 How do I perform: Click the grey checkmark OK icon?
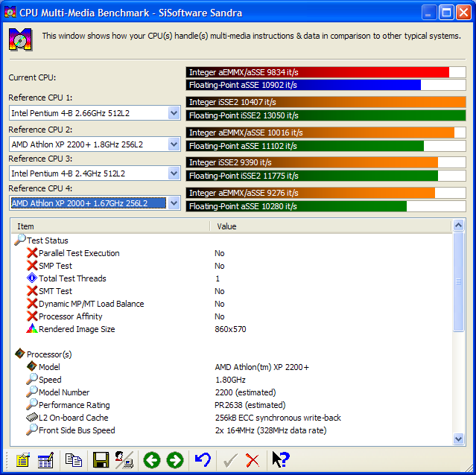click(230, 460)
